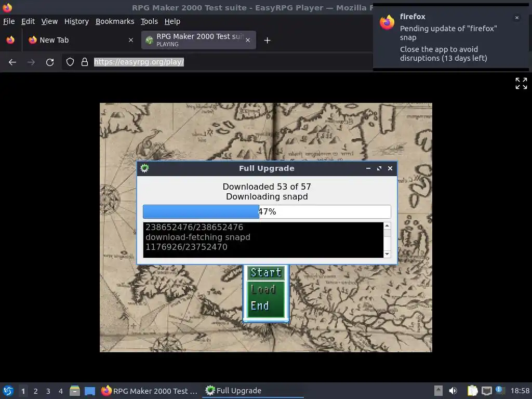Viewport: 532px width, 399px height.
Task: Select the RPG Maker 2000 Test suite tab
Action: 198,40
